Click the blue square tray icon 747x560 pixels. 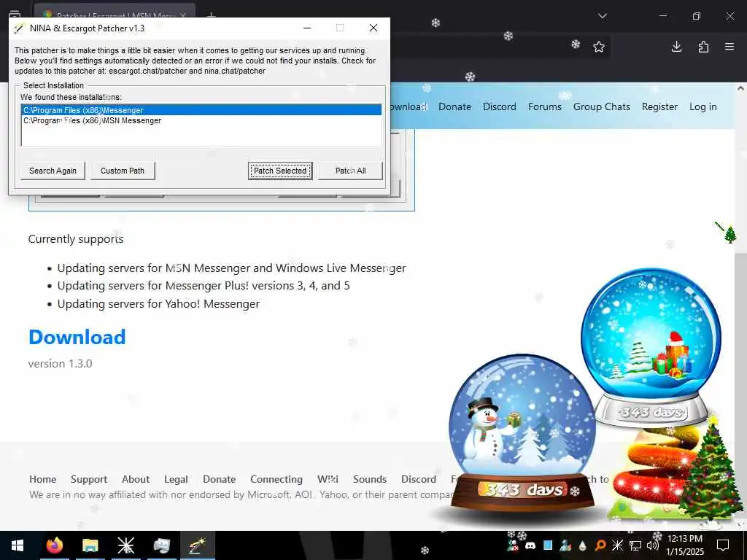[x=548, y=545]
